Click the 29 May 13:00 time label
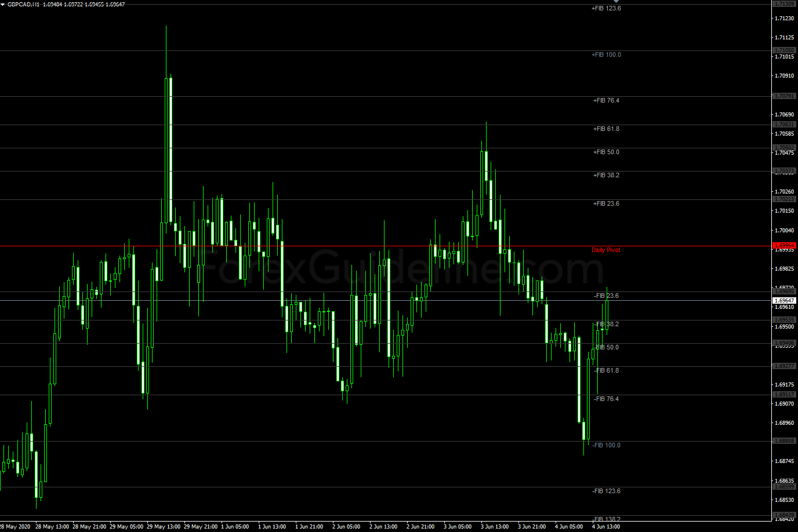This screenshot has height=532, width=798. click(x=164, y=527)
